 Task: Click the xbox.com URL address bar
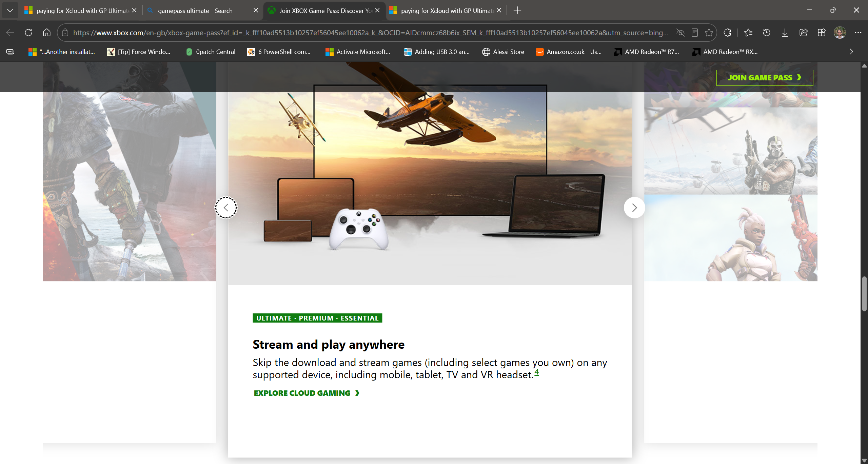pyautogui.click(x=371, y=33)
